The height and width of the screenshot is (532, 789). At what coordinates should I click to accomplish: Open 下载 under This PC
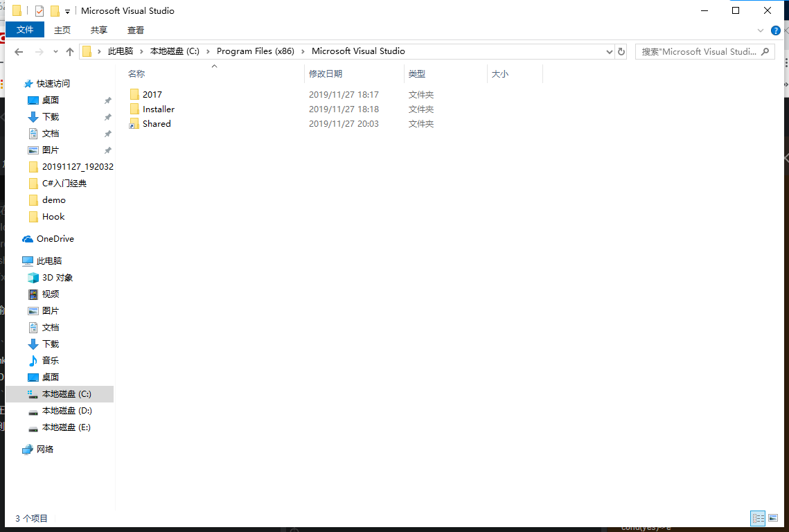pos(51,344)
